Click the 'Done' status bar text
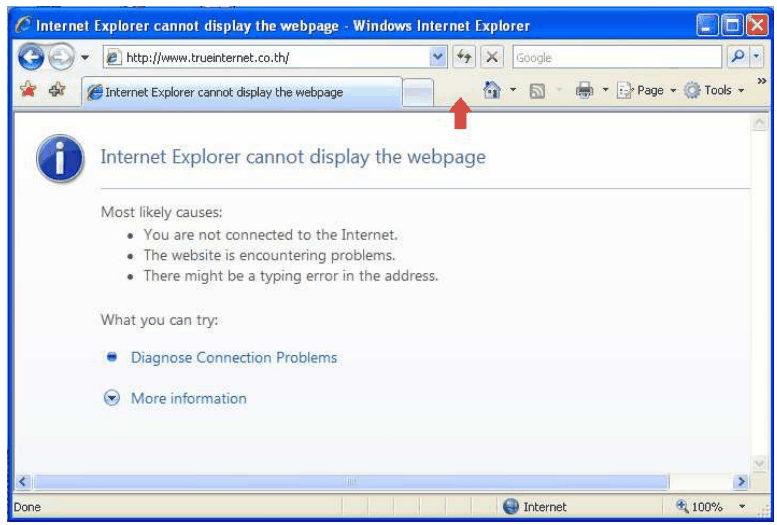 pyautogui.click(x=27, y=507)
